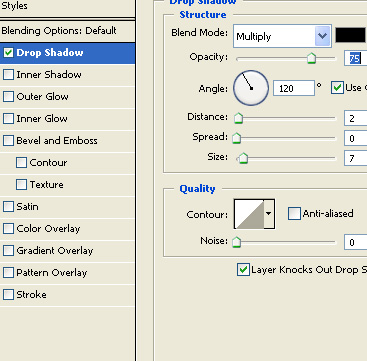This screenshot has width=367, height=361.
Task: Enable the Gradient Overlay checkbox
Action: coord(8,251)
